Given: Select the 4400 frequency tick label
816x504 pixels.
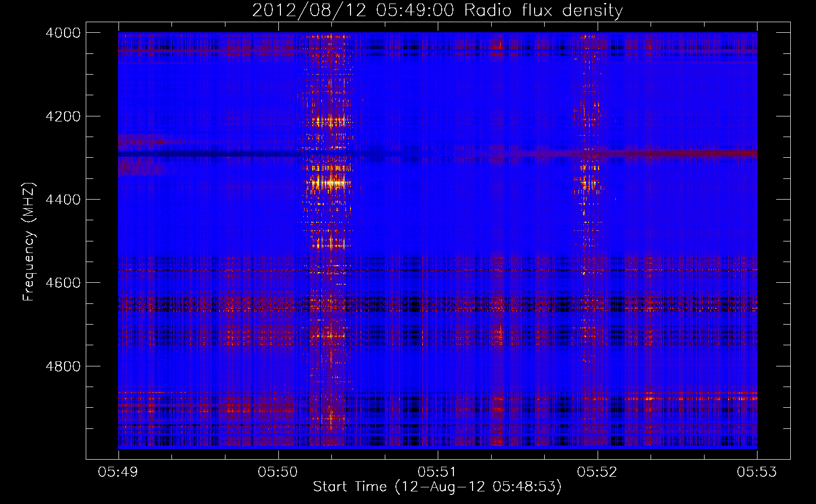Looking at the screenshot, I should (x=63, y=200).
